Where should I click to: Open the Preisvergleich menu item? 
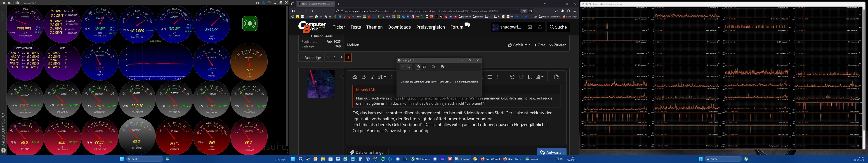(x=430, y=27)
